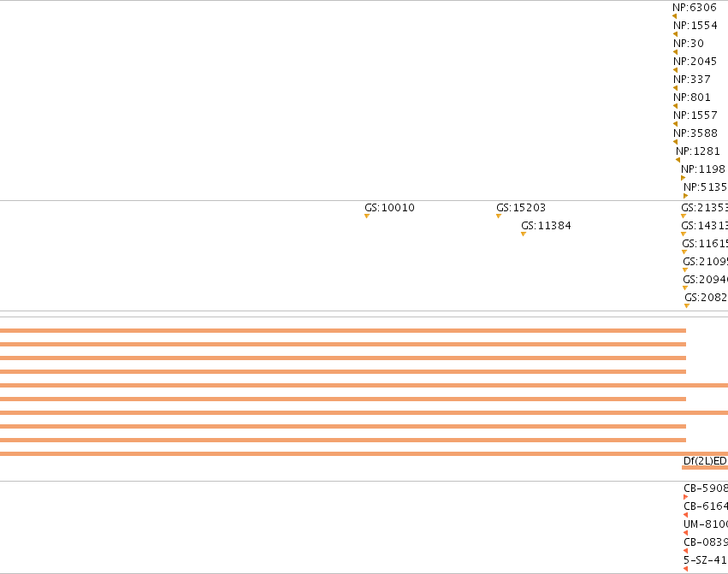Open the 5-SZ-41 feature label
Screen dimensions: 728x574
(x=706, y=560)
